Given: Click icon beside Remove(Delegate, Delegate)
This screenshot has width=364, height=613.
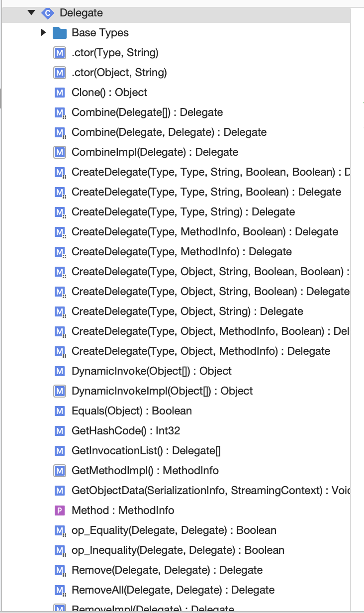Looking at the screenshot, I should 60,570.
